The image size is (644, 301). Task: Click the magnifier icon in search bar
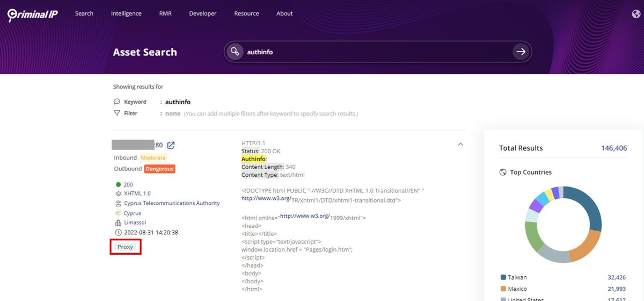click(235, 52)
